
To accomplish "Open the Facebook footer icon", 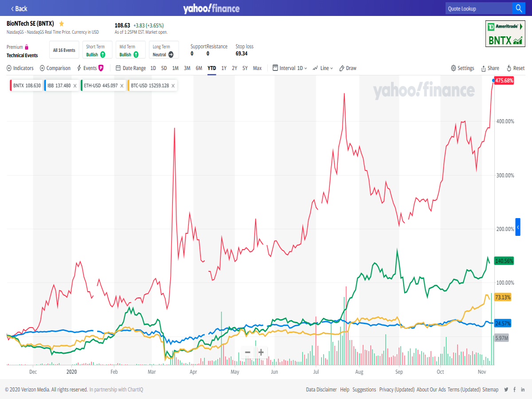I will tap(515, 390).
